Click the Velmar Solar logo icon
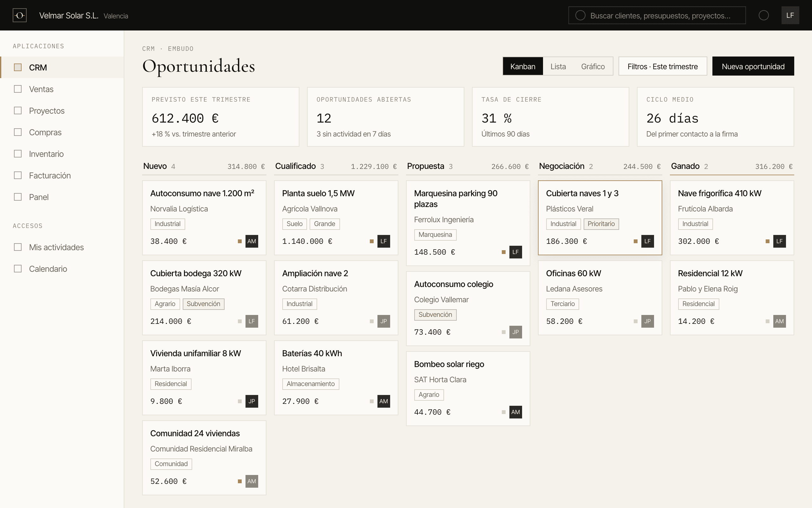 (x=19, y=16)
